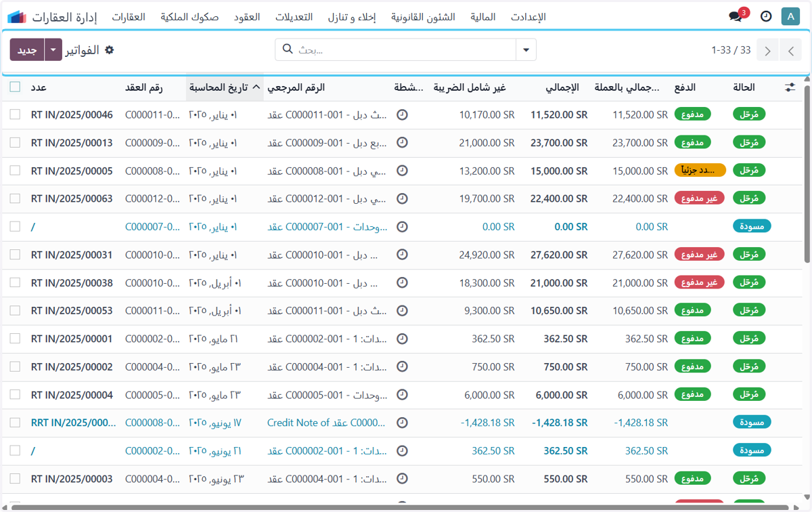The image size is (812, 512).
Task: Sort by الإجمالي column header
Action: 562,87
